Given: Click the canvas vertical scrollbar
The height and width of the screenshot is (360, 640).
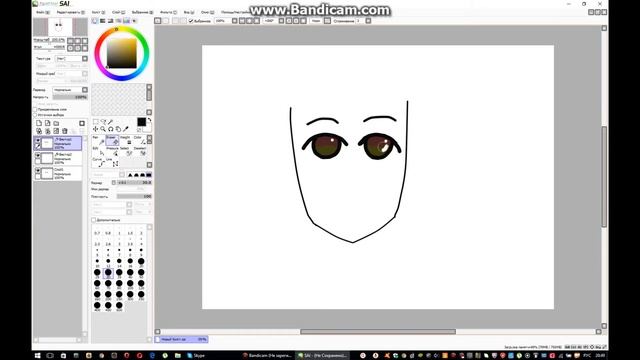Looking at the screenshot, I should [x=604, y=177].
